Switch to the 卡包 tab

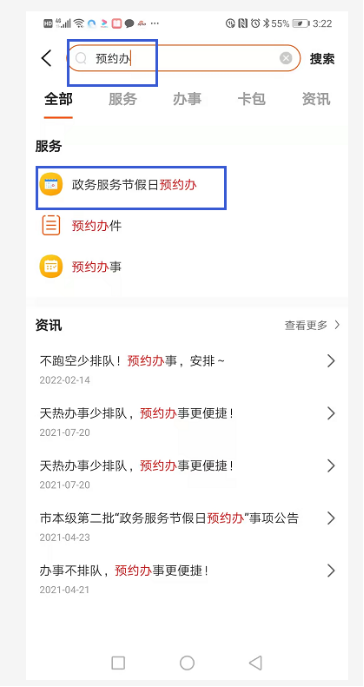point(251,99)
